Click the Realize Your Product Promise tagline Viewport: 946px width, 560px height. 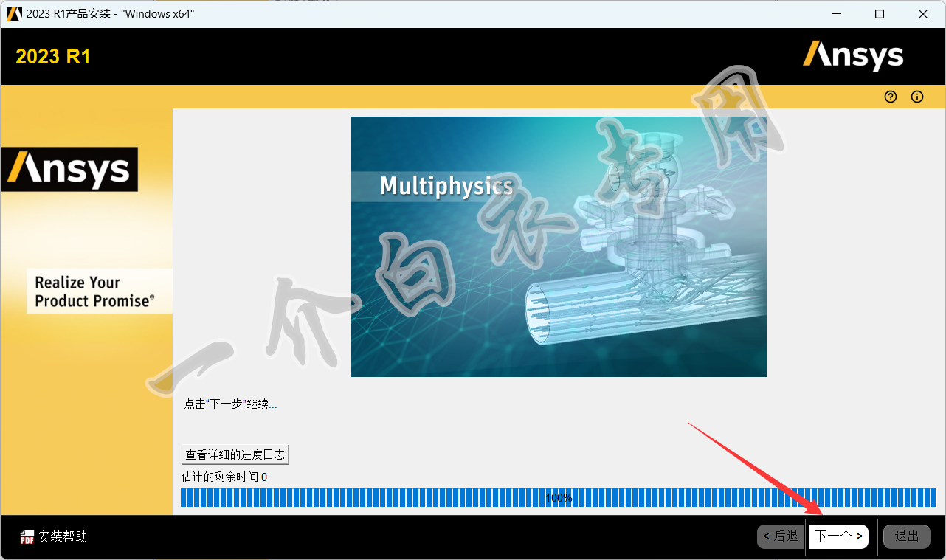(94, 291)
